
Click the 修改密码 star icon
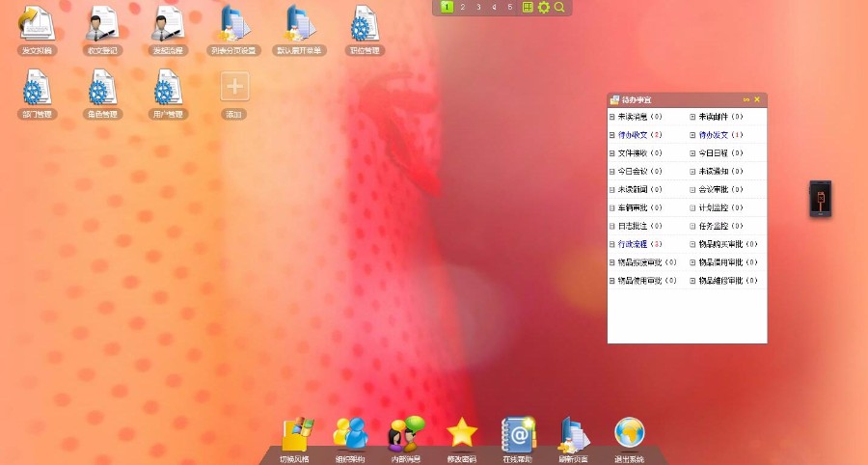click(x=461, y=435)
